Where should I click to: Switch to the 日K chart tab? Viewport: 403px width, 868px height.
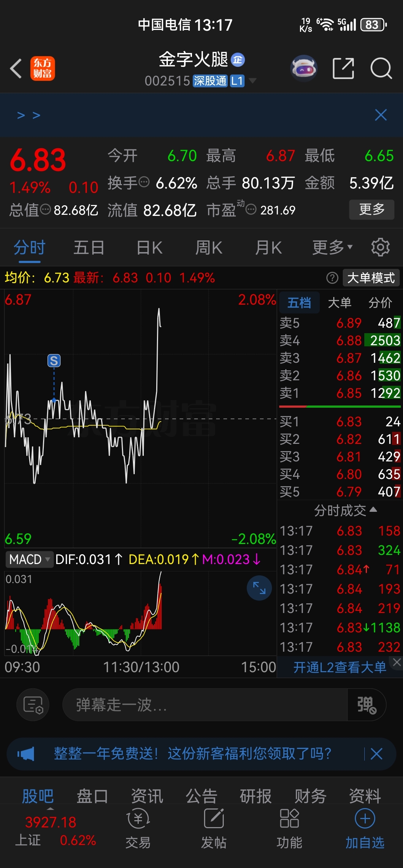(149, 248)
